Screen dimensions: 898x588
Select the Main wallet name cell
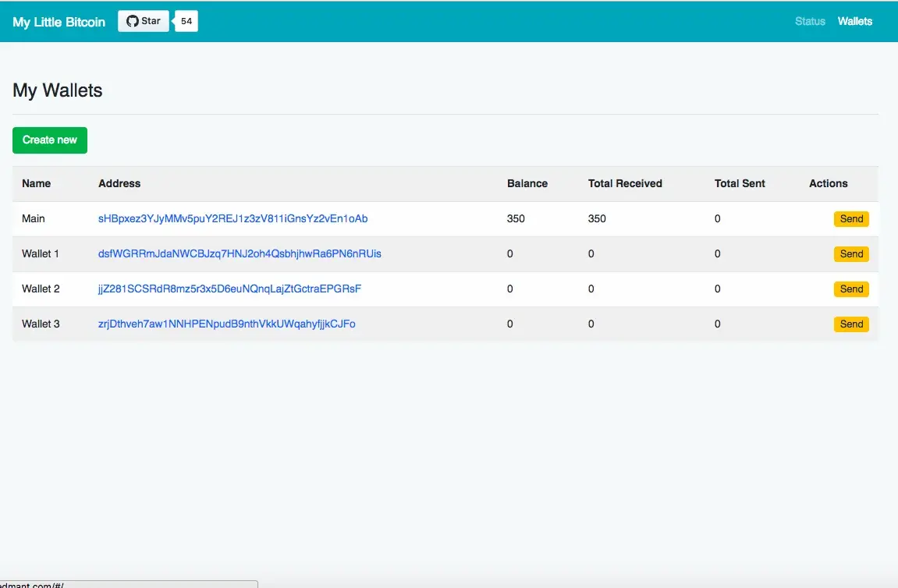pos(34,218)
